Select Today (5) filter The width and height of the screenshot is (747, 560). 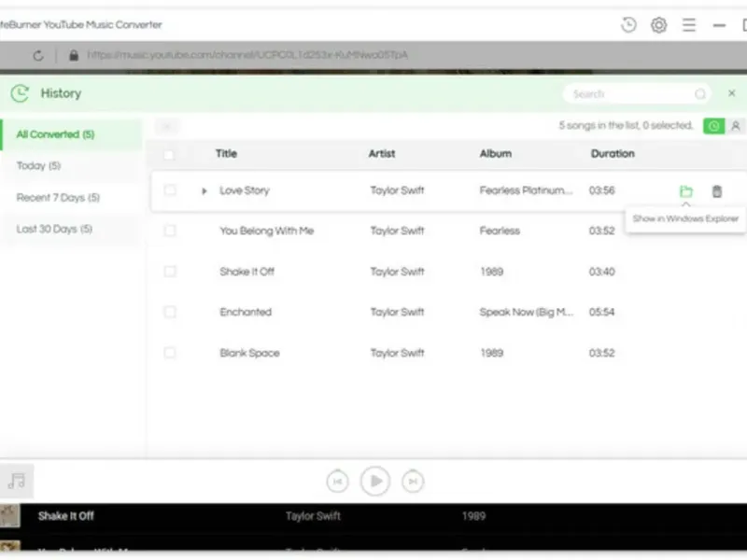[72, 166]
